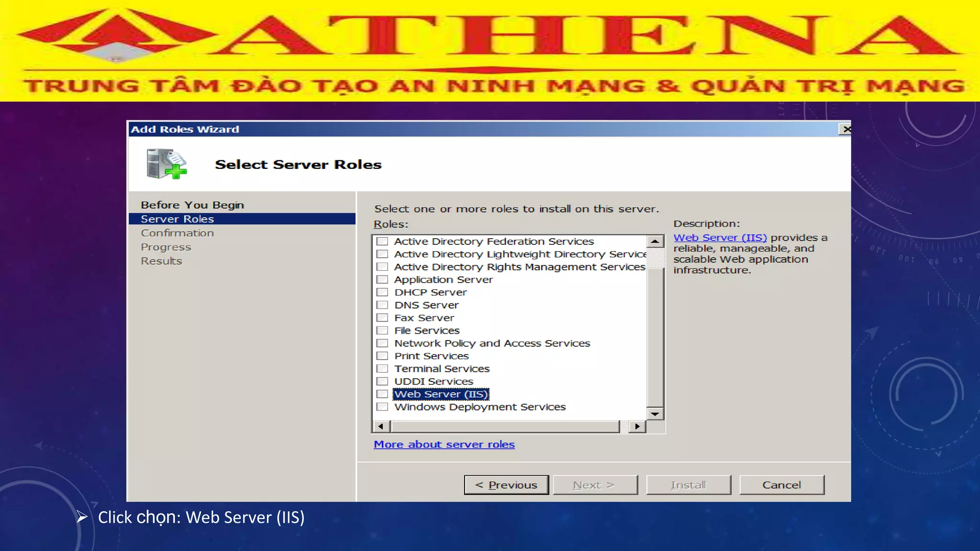Click the Terminal Services role label
980x551 pixels.
pos(442,369)
